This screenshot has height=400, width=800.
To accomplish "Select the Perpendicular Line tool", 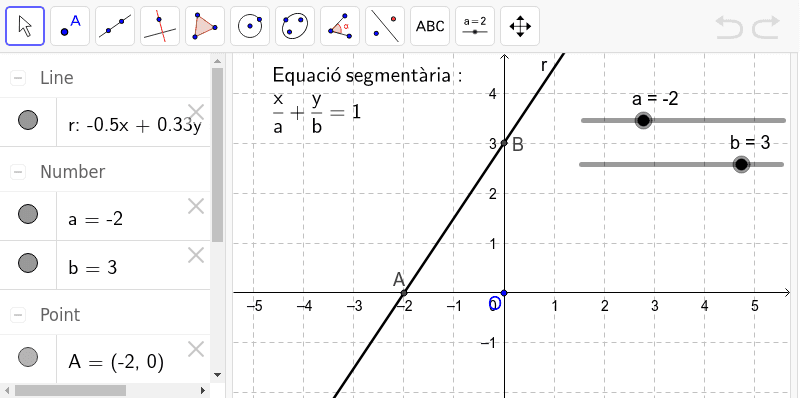I will point(160,26).
